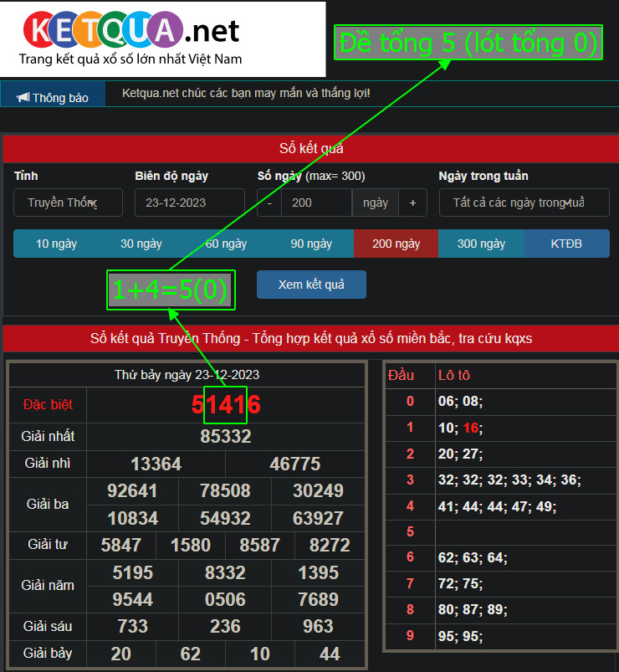Click Giải năm number 5195
Viewport: 619px width, 672px height.
133,572
